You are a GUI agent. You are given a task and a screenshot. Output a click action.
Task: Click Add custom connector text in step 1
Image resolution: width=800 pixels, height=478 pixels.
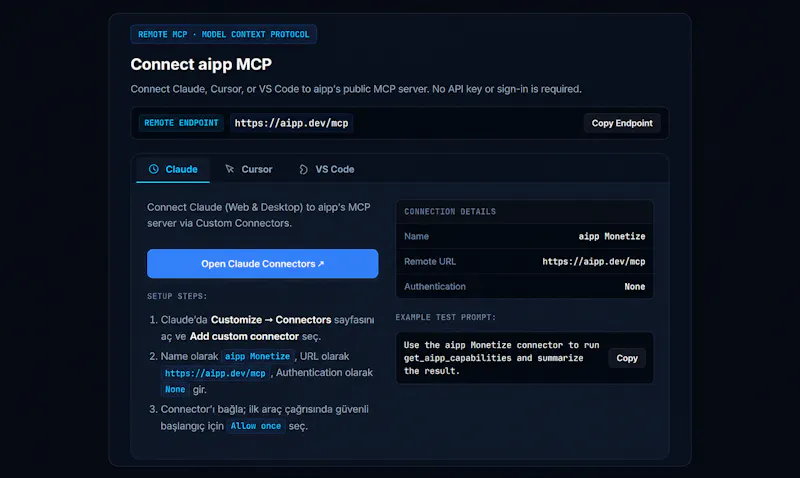pos(244,336)
